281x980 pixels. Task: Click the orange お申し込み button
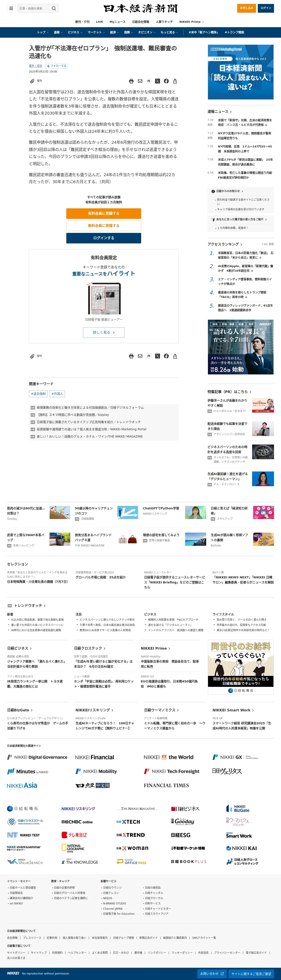point(246,8)
